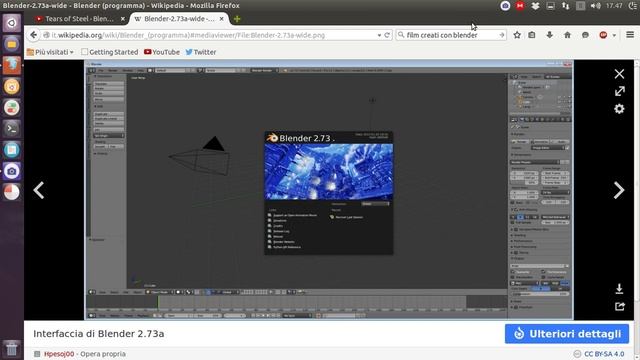Viewport: 640px width, 360px height.
Task: Go to the next image
Action: tap(618, 190)
